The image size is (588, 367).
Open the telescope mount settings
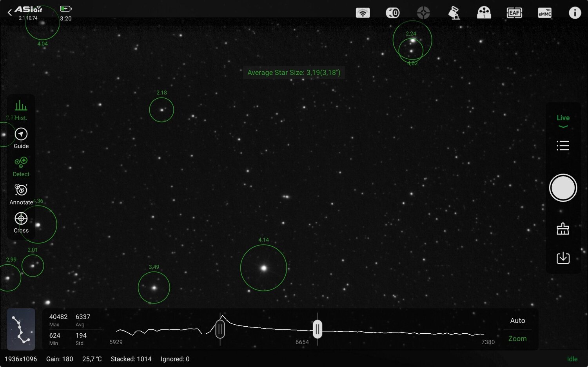tap(454, 13)
